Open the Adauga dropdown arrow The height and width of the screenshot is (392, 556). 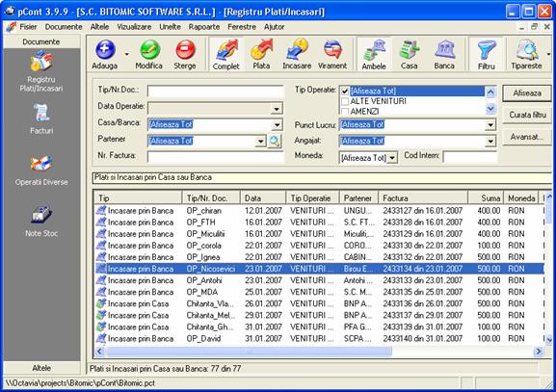click(126, 54)
